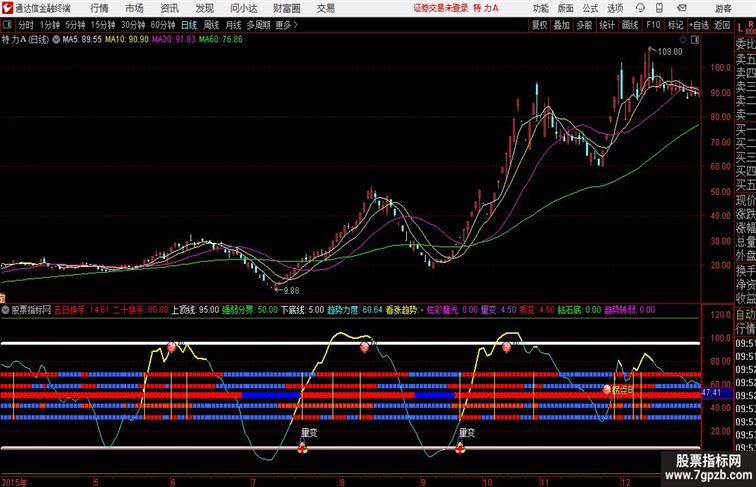Click the red marker at June indicator peak
The width and height of the screenshot is (756, 487).
point(171,346)
